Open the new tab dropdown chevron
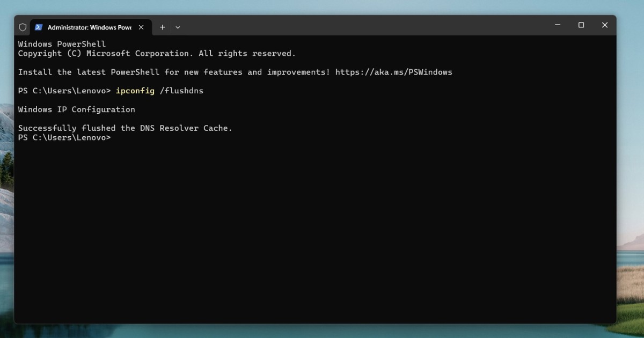Image resolution: width=644 pixels, height=338 pixels. click(x=178, y=27)
